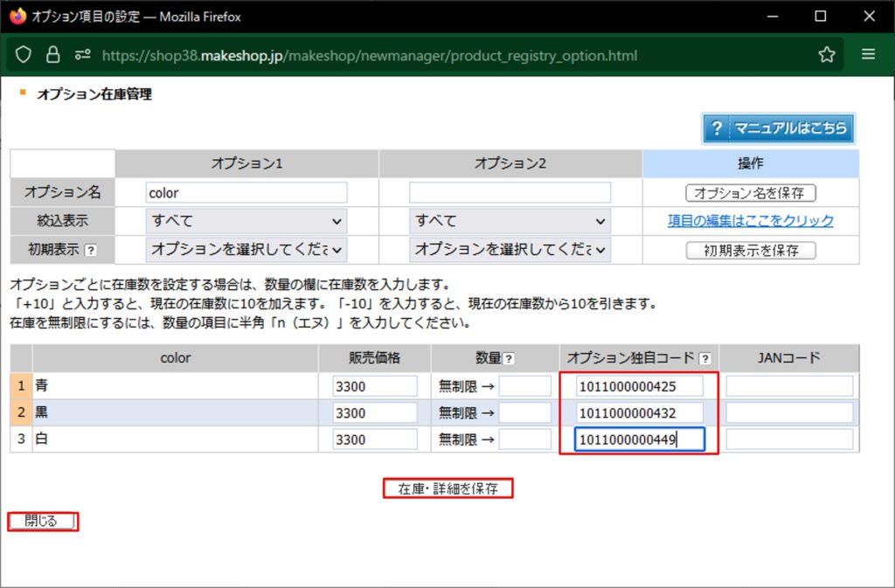Click 項目の編集はここをクリック link
This screenshot has height=588, width=895.
tap(750, 221)
